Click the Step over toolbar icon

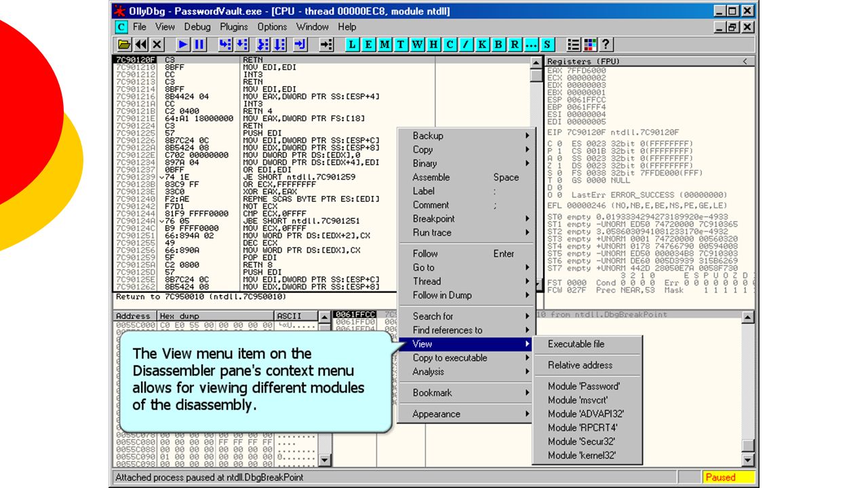click(x=242, y=45)
